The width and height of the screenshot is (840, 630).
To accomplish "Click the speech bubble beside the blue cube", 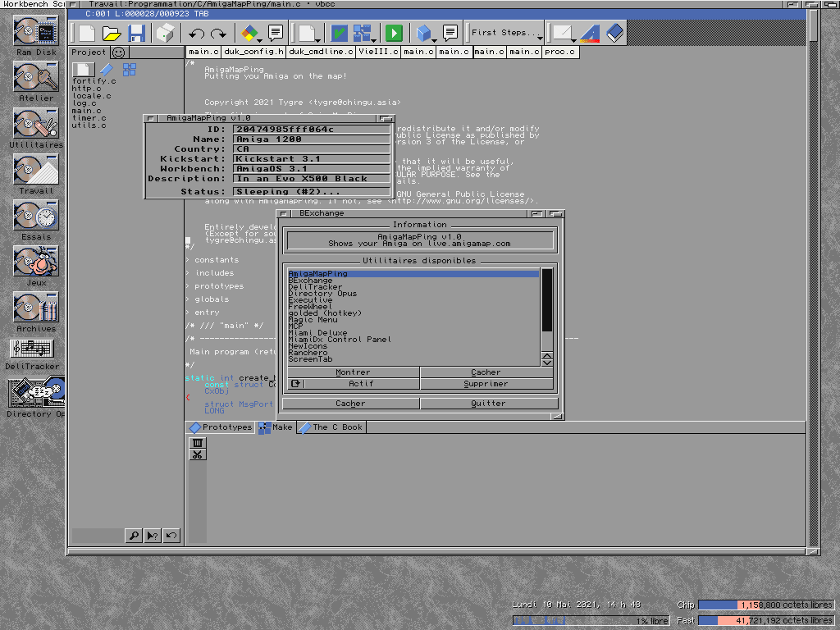I will click(450, 33).
